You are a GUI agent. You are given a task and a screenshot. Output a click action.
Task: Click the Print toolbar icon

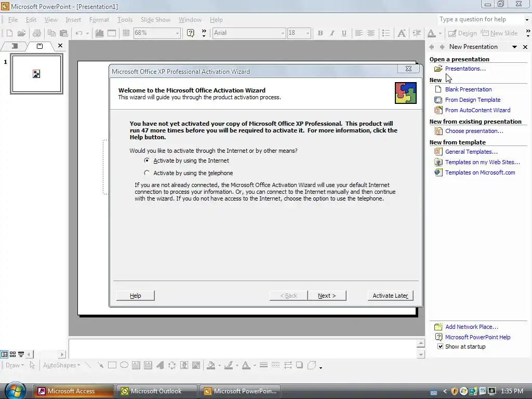(37, 33)
